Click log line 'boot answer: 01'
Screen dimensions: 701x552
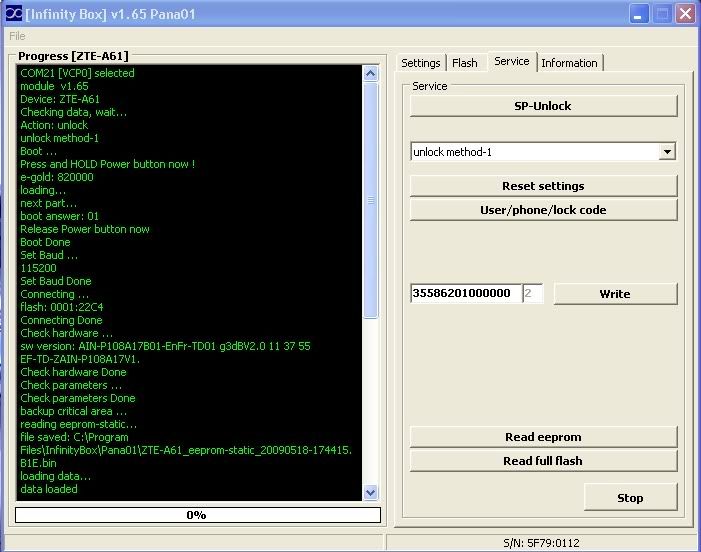click(59, 216)
